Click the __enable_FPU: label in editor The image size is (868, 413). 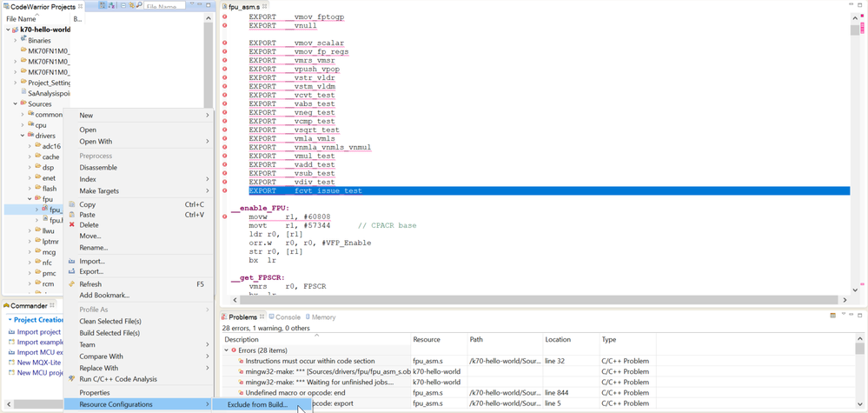(x=260, y=208)
